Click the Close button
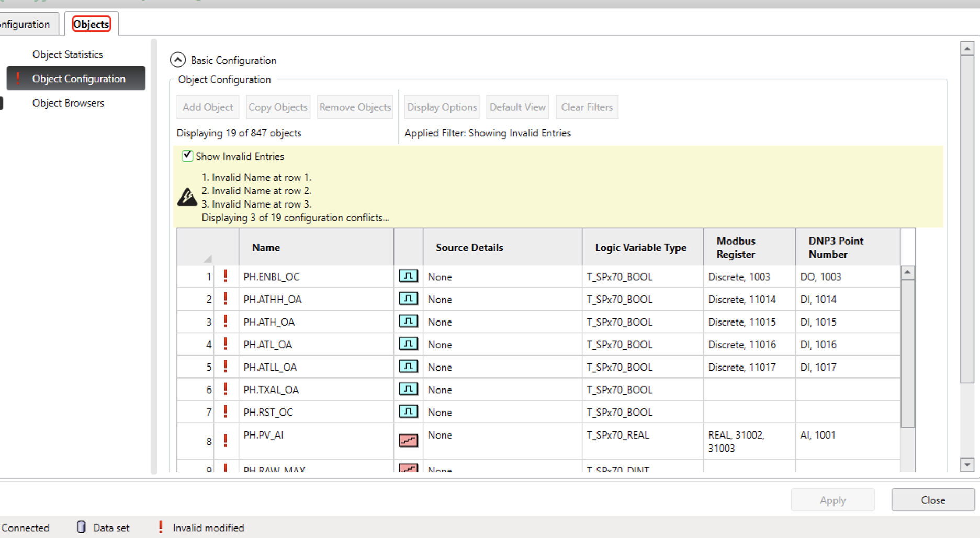 coord(933,500)
